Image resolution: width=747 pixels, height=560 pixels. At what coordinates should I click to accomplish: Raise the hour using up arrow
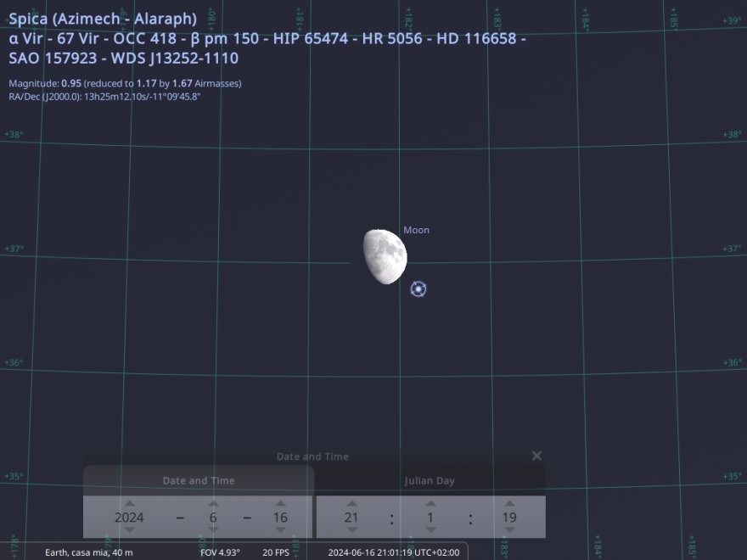pyautogui.click(x=351, y=503)
